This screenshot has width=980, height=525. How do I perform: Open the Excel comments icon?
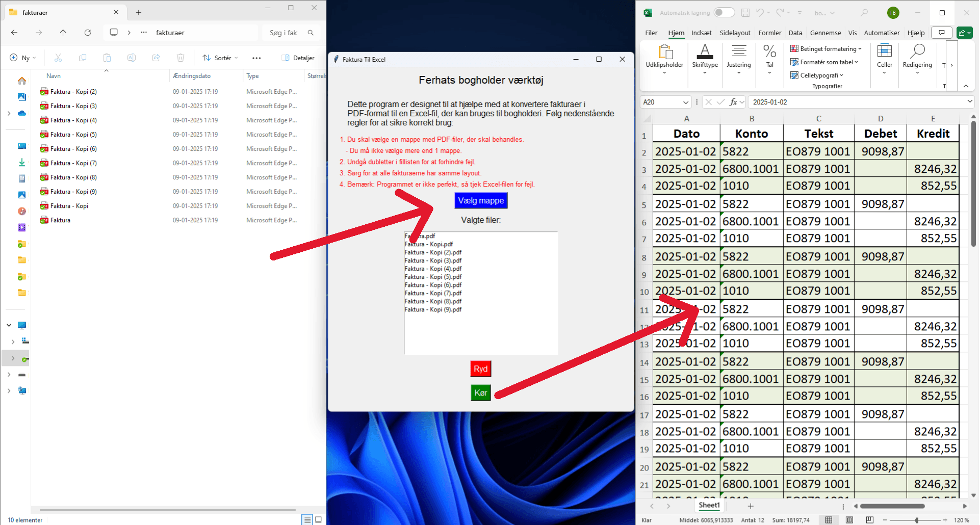941,33
